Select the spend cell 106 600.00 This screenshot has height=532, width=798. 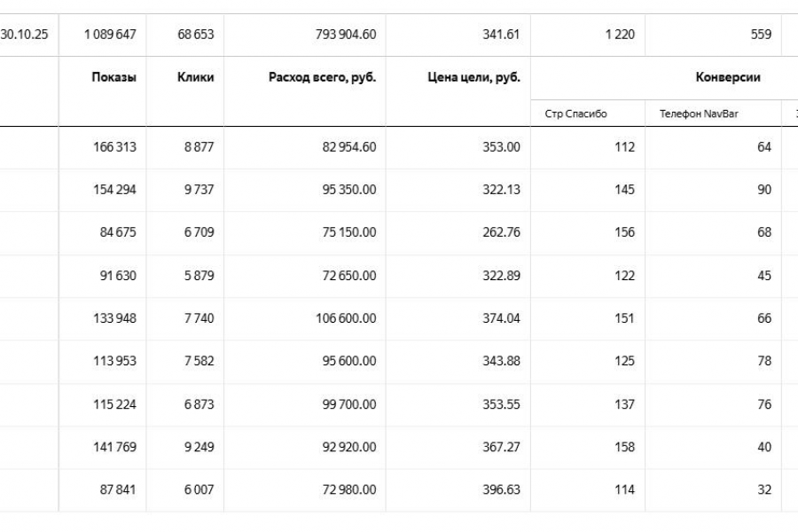[343, 318]
